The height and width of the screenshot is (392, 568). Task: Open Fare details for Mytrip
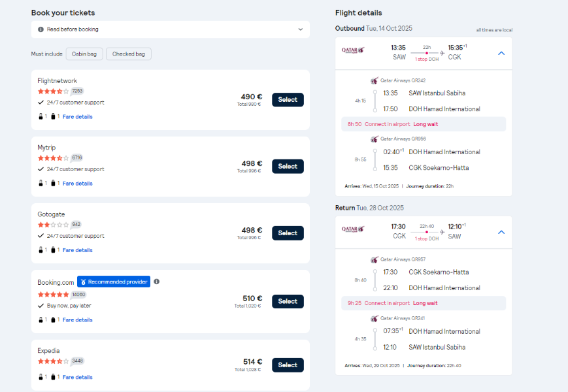78,184
